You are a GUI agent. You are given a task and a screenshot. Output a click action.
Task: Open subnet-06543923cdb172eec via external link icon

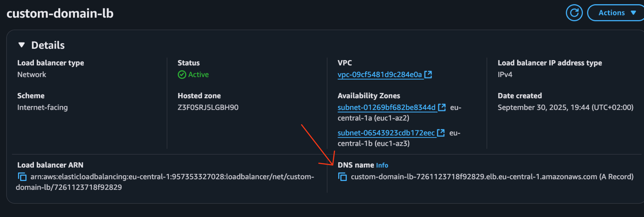point(441,133)
